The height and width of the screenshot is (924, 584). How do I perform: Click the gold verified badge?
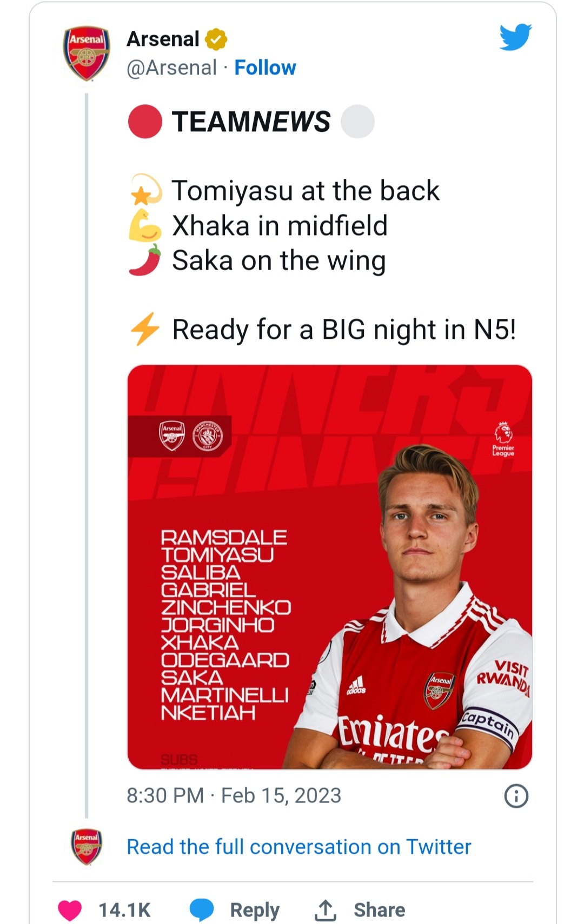point(216,39)
